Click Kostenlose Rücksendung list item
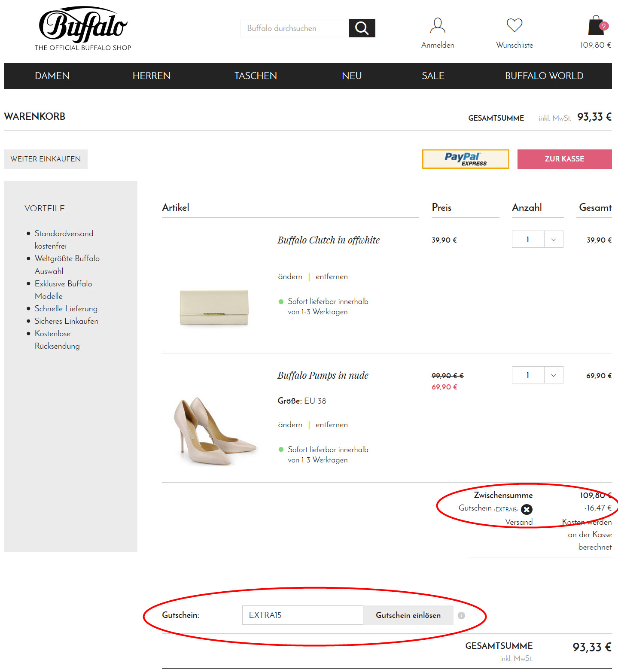The image size is (618, 672). click(x=57, y=340)
